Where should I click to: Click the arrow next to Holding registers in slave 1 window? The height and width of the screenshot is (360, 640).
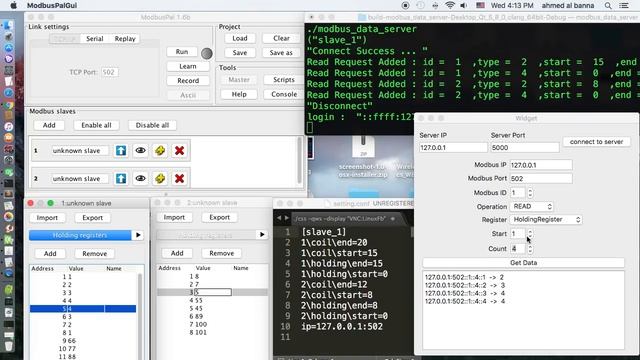click(x=138, y=235)
